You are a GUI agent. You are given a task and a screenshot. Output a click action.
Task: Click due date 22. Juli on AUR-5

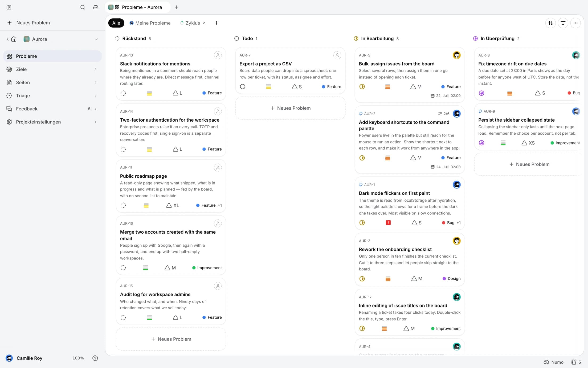click(446, 96)
